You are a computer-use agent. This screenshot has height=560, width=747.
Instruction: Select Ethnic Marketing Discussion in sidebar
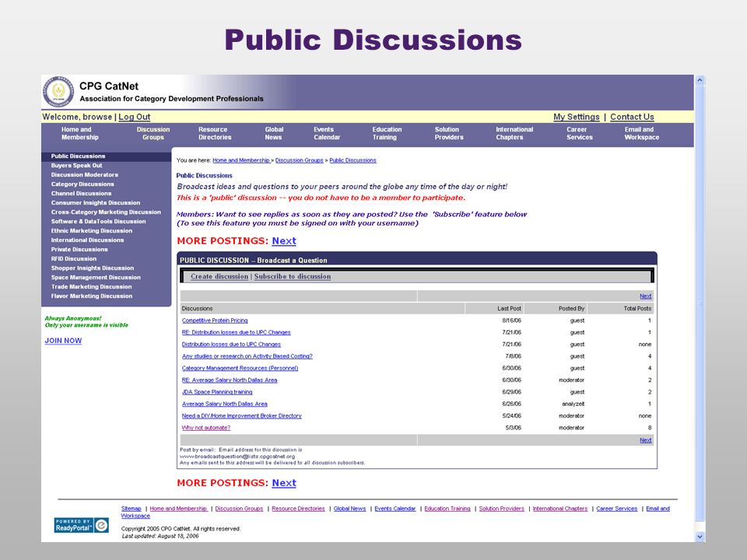pyautogui.click(x=92, y=230)
